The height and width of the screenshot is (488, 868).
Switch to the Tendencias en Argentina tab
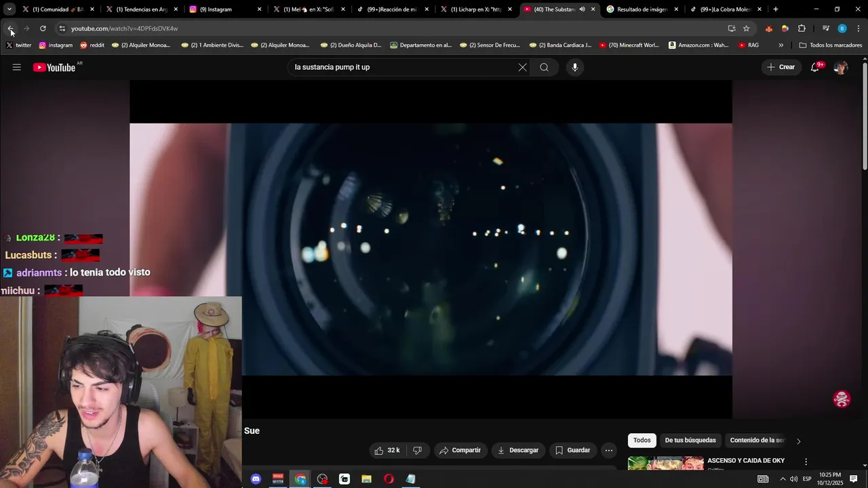[141, 9]
